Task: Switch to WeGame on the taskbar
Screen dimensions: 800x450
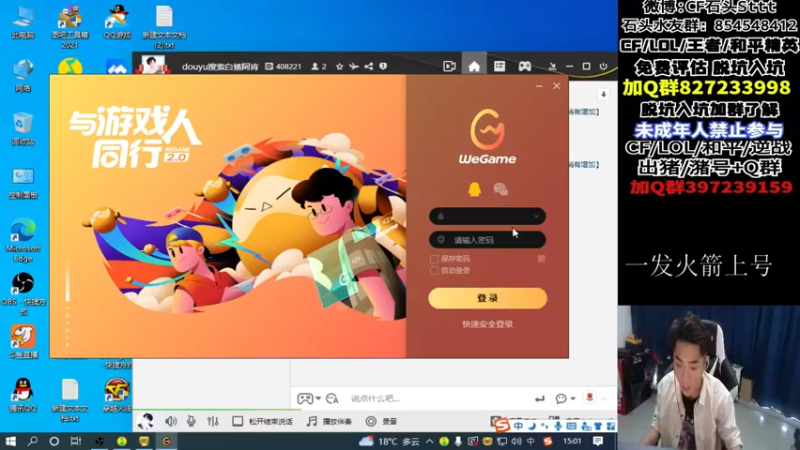Action: [166, 441]
